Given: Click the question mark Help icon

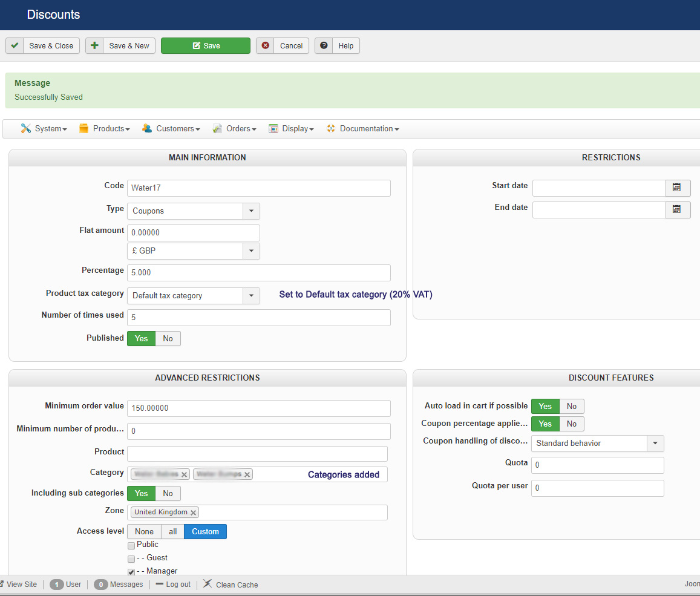Looking at the screenshot, I should (x=324, y=45).
